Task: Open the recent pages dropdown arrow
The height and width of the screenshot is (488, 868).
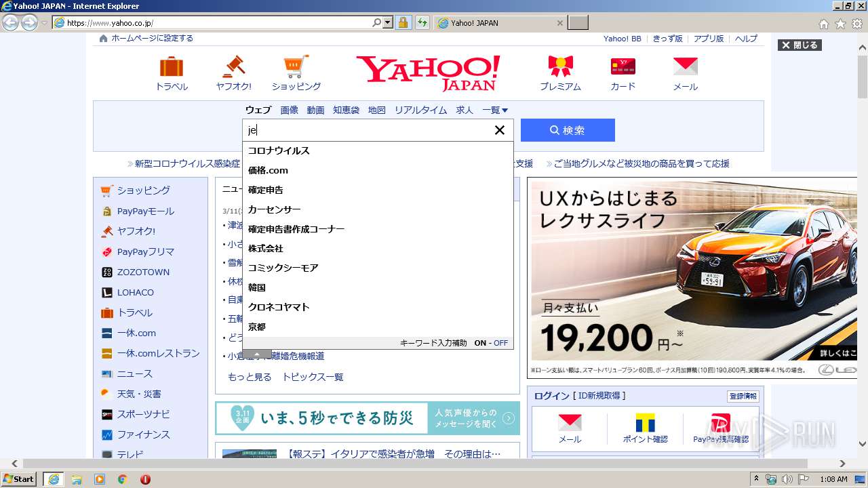Action: tap(44, 23)
